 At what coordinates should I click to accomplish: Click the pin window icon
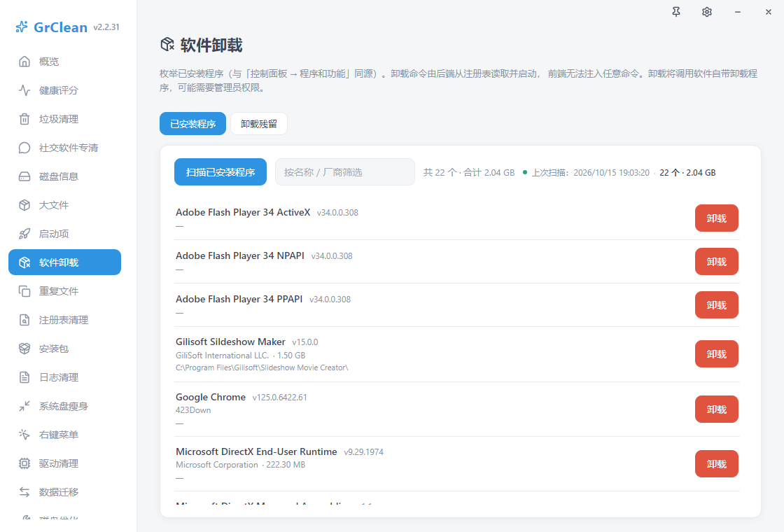[676, 12]
